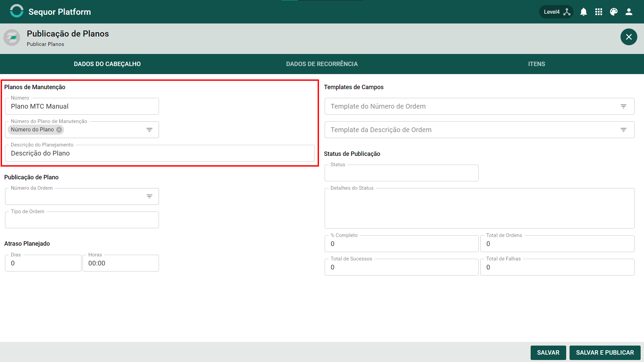
Task: Focus the Total de Ordens field
Action: tap(557, 244)
